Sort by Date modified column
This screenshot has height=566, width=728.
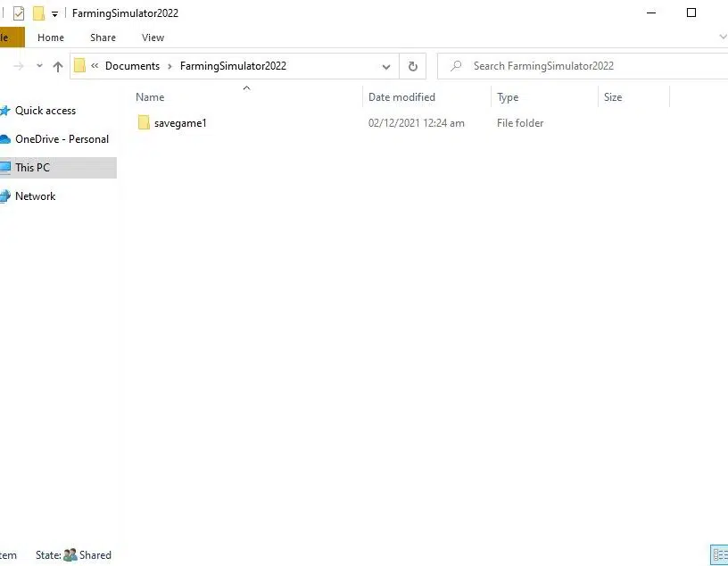tap(401, 97)
